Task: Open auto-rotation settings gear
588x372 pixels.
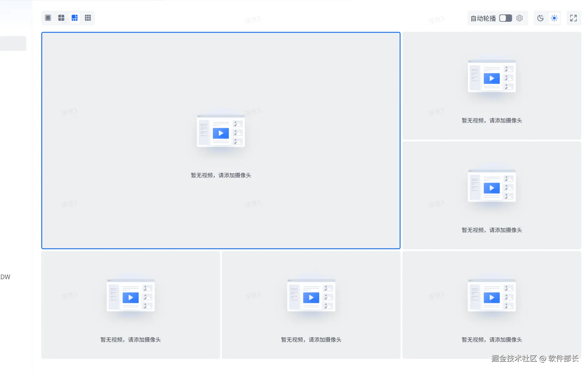Action: click(x=520, y=18)
